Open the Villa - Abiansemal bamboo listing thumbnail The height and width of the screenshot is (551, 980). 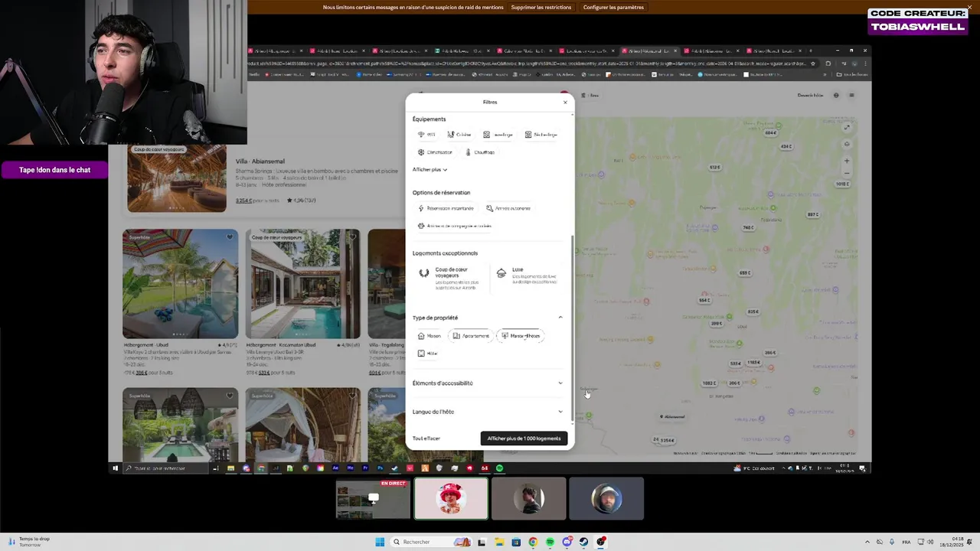click(x=177, y=178)
